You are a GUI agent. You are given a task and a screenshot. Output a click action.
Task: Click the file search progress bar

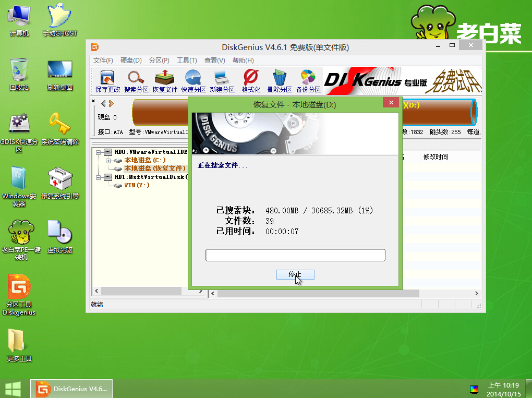coord(295,255)
